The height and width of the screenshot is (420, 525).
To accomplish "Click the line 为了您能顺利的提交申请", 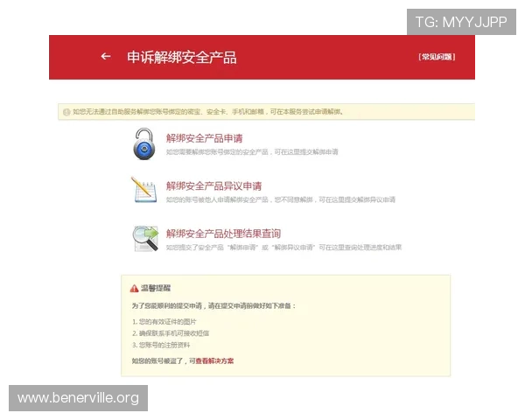I will click(x=214, y=305).
